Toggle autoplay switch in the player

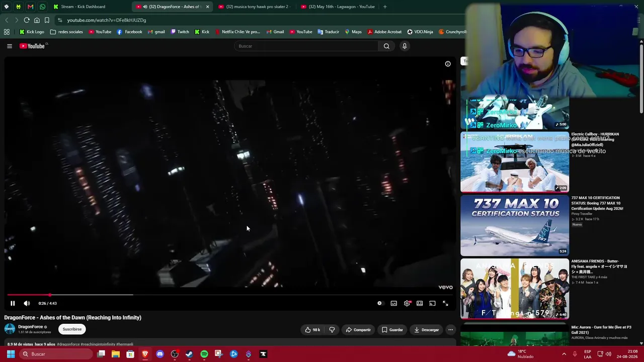(380, 303)
